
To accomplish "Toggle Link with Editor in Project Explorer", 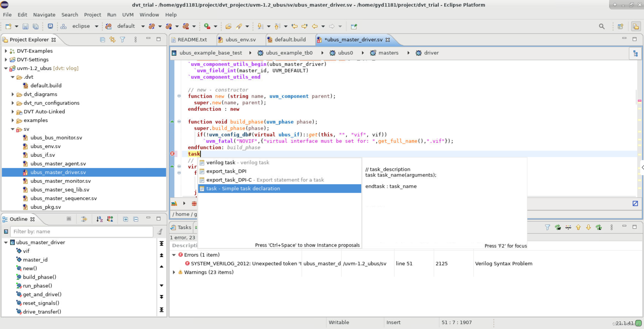I will coord(112,40).
